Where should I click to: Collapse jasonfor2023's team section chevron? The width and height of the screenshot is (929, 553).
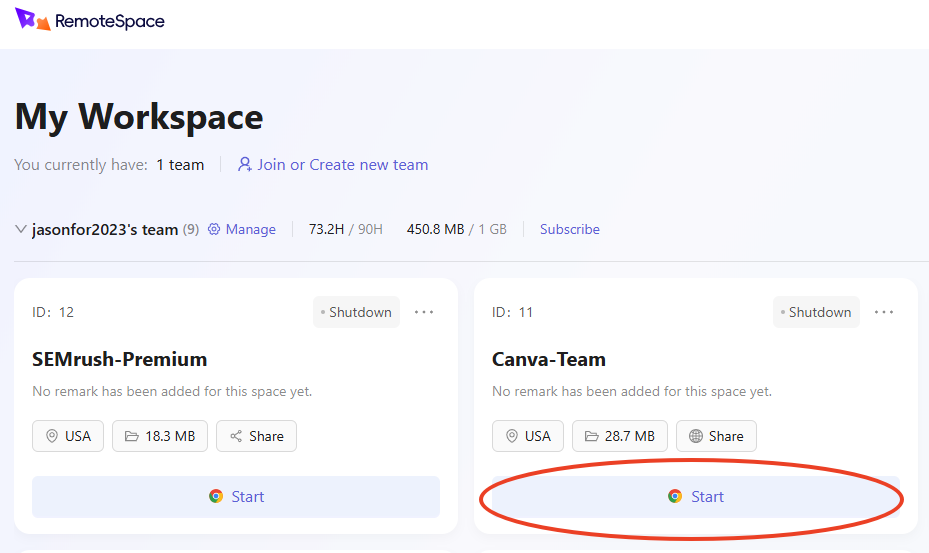[21, 229]
